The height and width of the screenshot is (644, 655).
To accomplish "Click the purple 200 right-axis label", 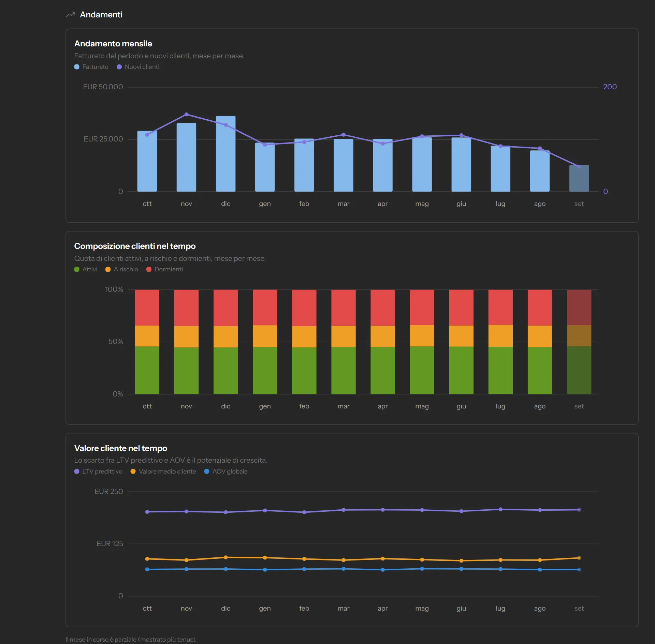I will (x=610, y=87).
